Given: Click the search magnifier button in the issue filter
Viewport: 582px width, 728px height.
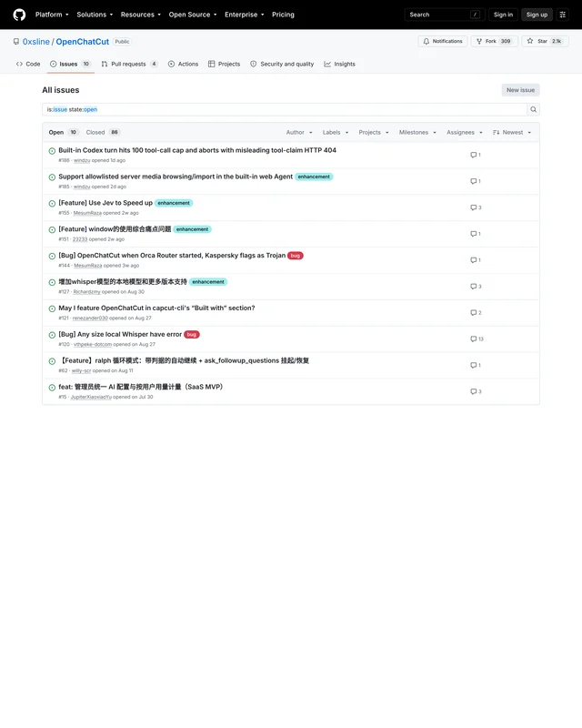Looking at the screenshot, I should point(533,109).
